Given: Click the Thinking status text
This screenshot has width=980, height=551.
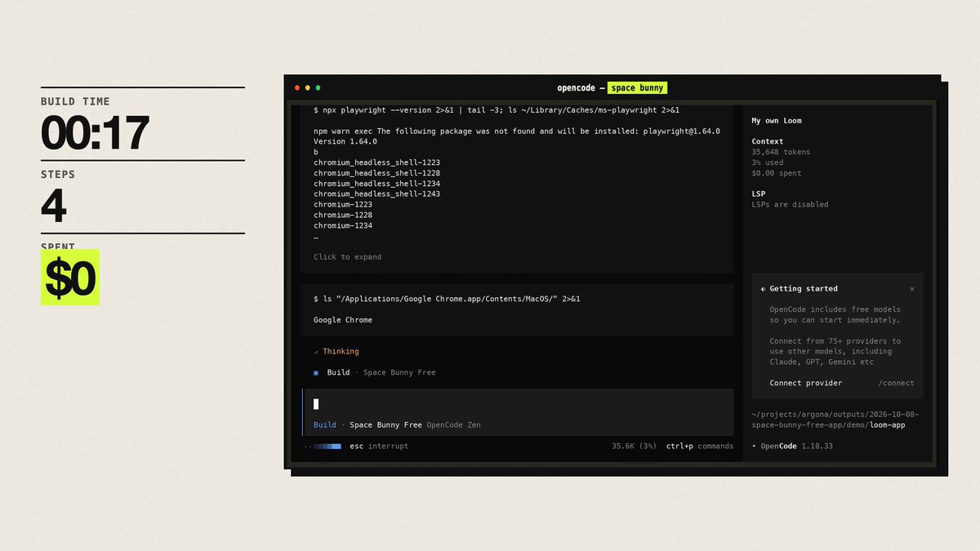Looking at the screenshot, I should [341, 352].
